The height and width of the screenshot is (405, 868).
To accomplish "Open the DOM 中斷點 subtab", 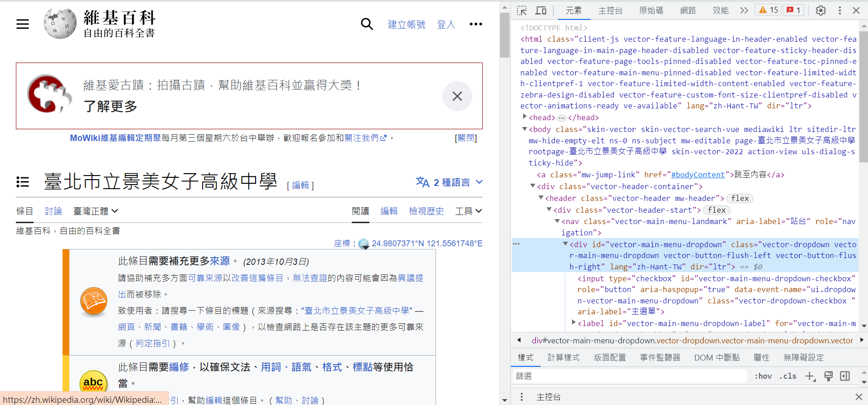I will click(x=717, y=357).
